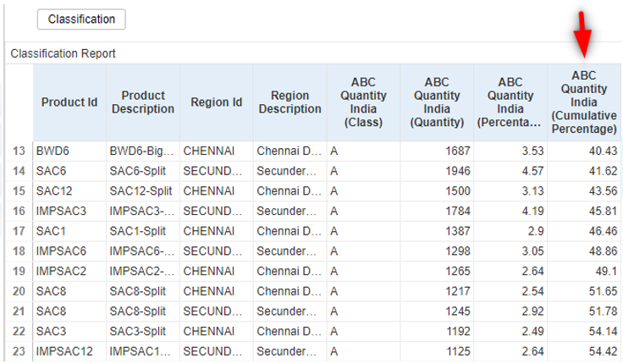Click the Classification button

(x=81, y=19)
